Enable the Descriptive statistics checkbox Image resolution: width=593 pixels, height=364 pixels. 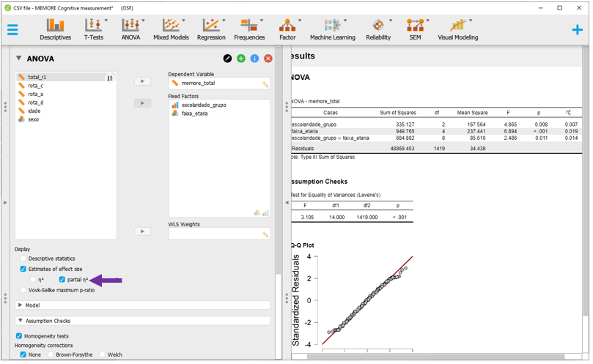23,259
